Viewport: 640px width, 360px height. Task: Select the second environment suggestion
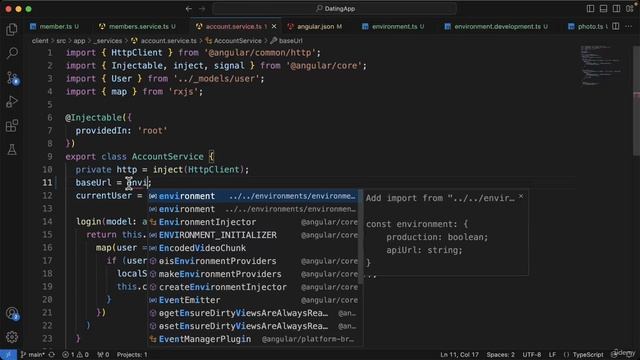tap(253, 209)
